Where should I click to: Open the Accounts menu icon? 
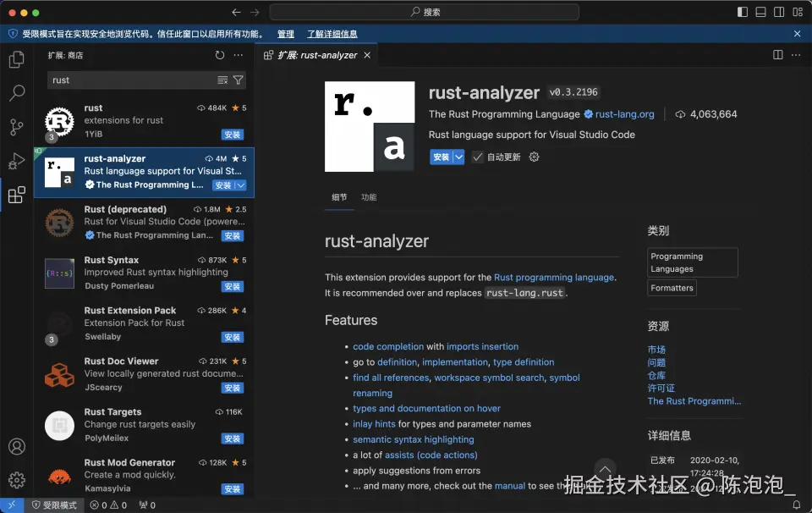click(17, 446)
